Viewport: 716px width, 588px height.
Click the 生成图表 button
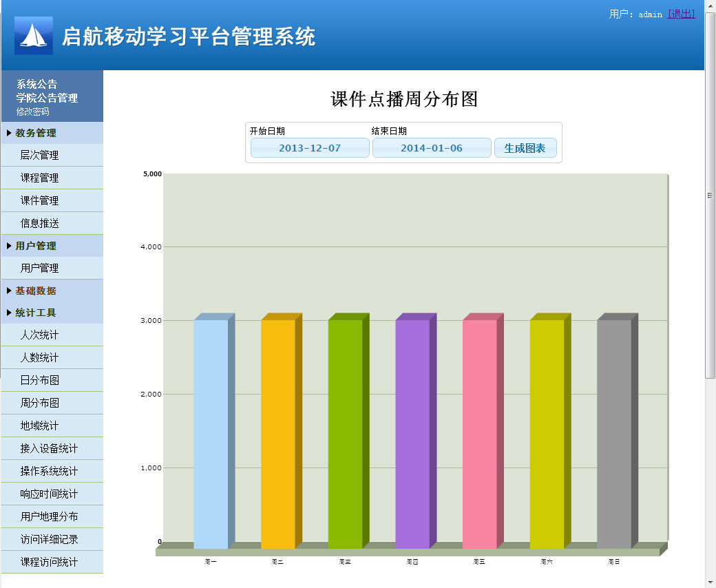(x=525, y=147)
